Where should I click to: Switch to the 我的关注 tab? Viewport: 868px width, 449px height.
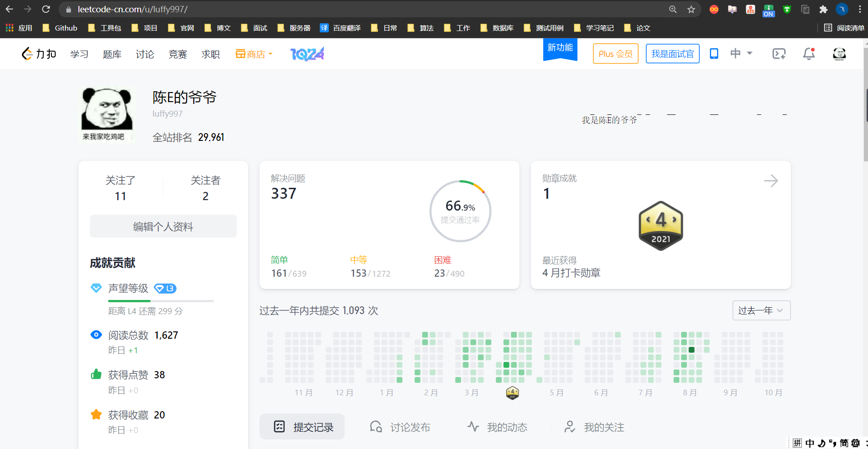pyautogui.click(x=594, y=427)
